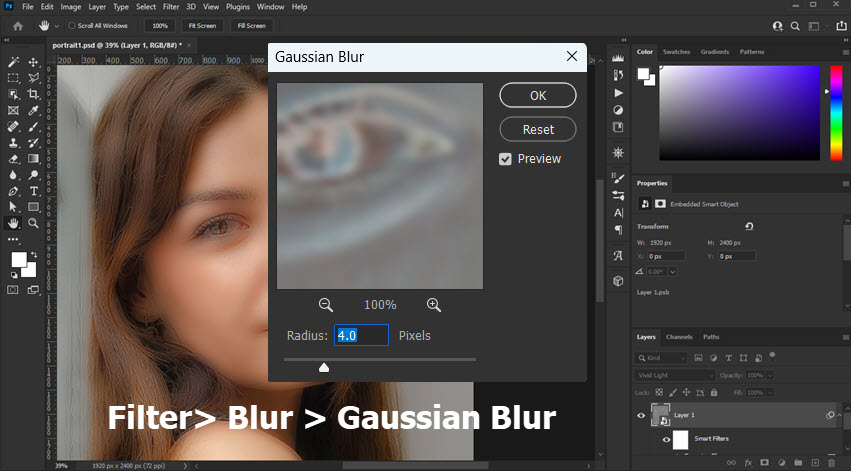Open the 3D cube panel icon
851x471 pixels.
[x=618, y=281]
